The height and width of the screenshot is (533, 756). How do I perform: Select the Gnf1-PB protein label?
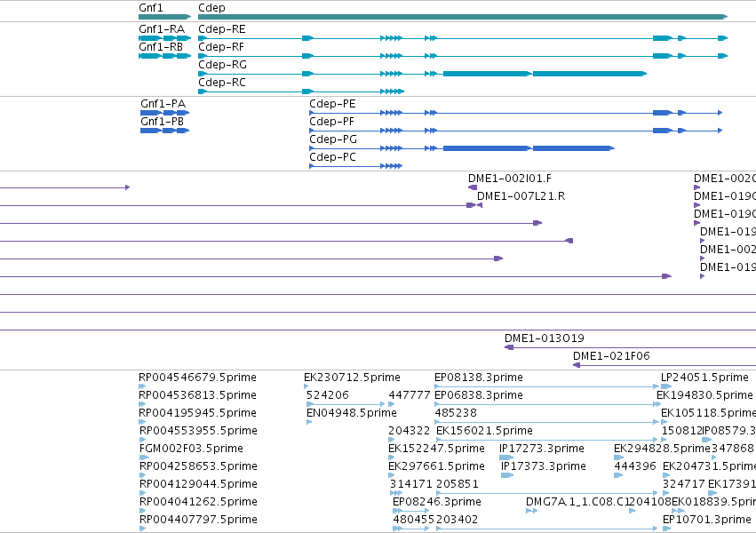pyautogui.click(x=163, y=122)
